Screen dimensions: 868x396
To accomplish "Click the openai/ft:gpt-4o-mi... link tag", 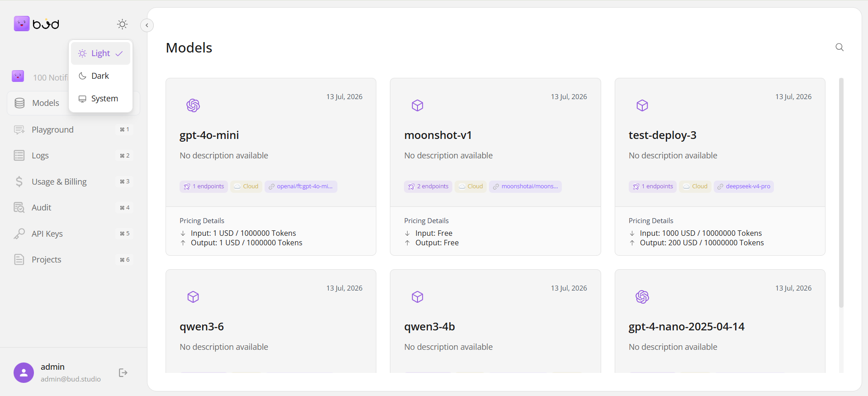I will (301, 186).
